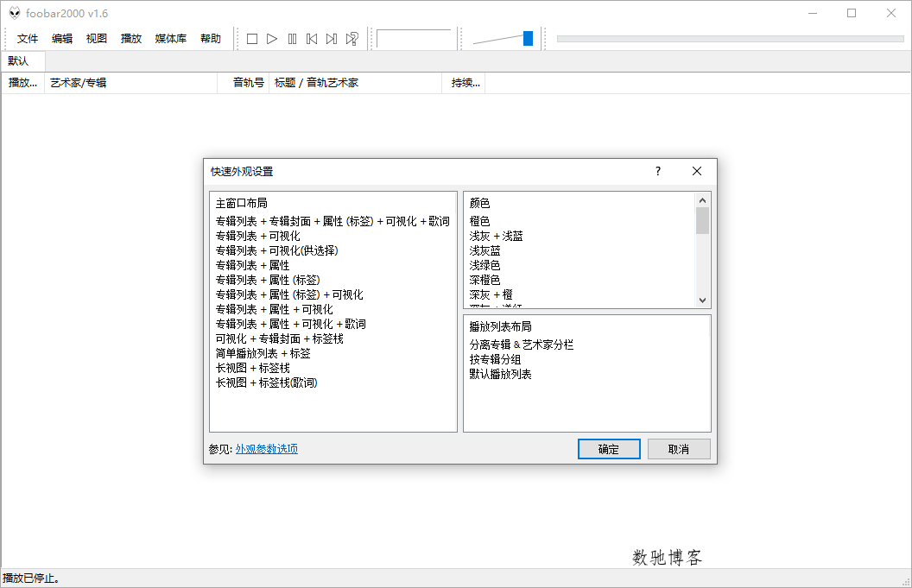Select layout 长视图 + 标签栈
The width and height of the screenshot is (912, 588).
coord(252,368)
